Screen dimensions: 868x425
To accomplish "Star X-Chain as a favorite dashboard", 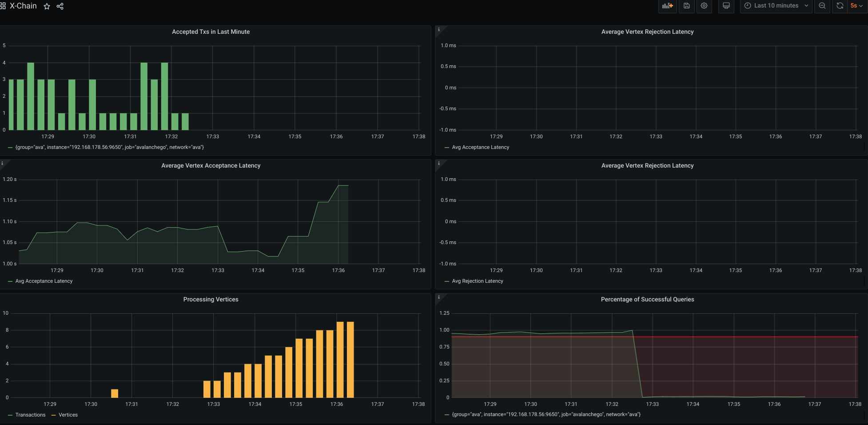I will [47, 6].
